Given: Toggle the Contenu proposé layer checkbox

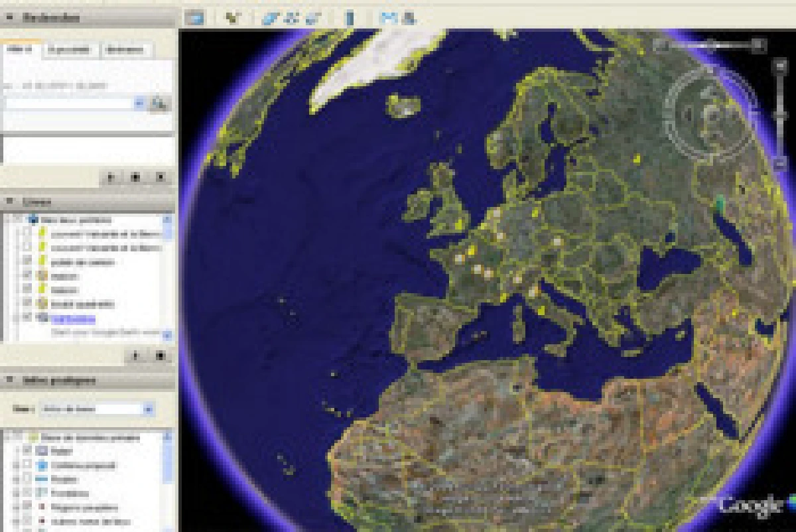Looking at the screenshot, I should (27, 465).
